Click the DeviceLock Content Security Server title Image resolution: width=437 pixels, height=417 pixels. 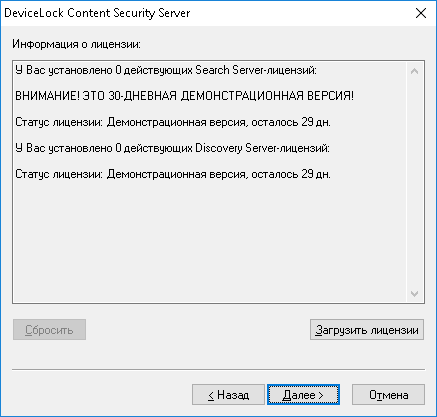pyautogui.click(x=97, y=13)
